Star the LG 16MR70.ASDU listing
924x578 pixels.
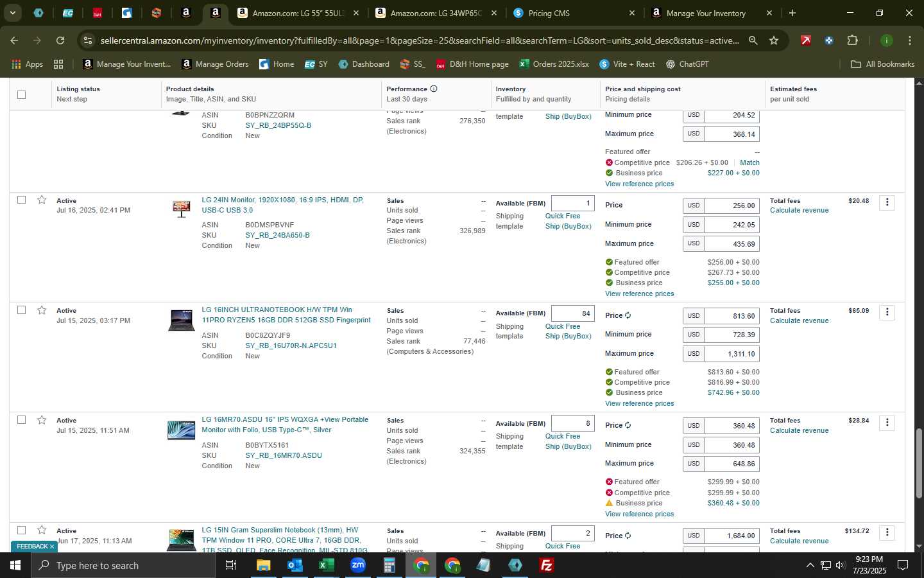coord(42,420)
